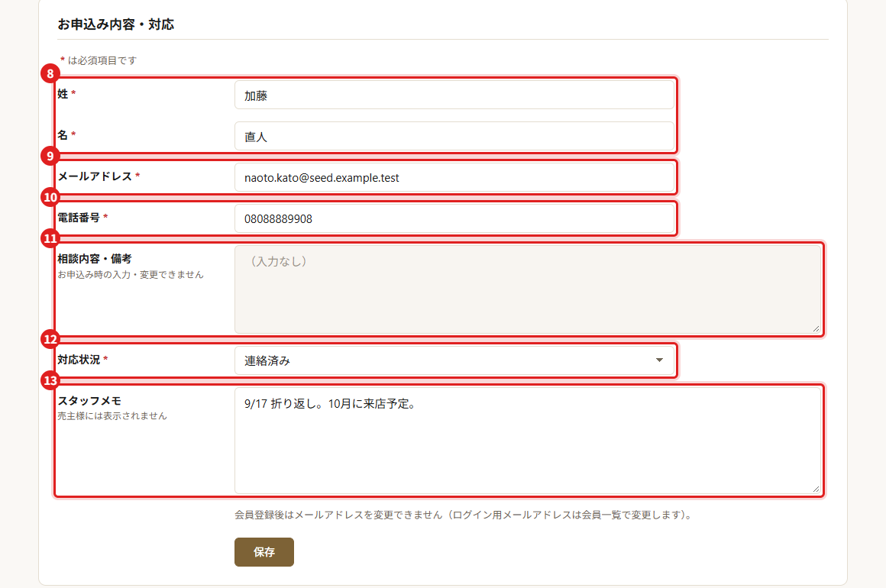886x588 pixels.
Task: Click the hint お申込み時の入力・変更できません
Action: (x=131, y=274)
